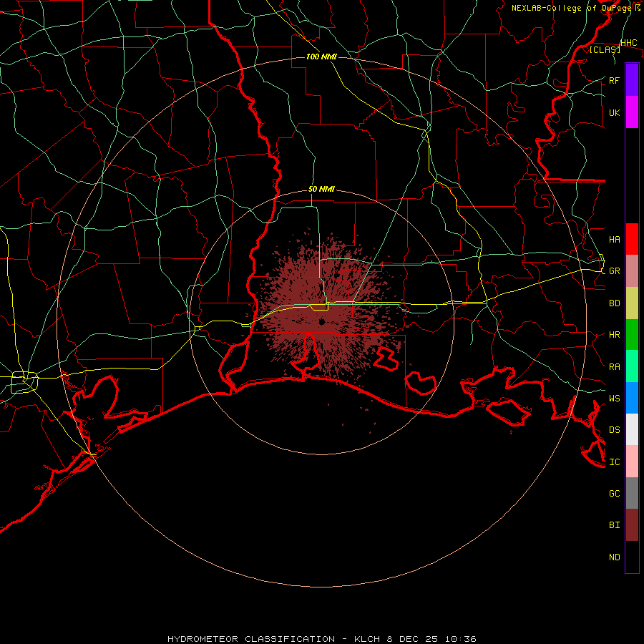Image resolution: width=644 pixels, height=644 pixels.
Task: Click the BI dark-red legend swatch
Action: (x=632, y=525)
